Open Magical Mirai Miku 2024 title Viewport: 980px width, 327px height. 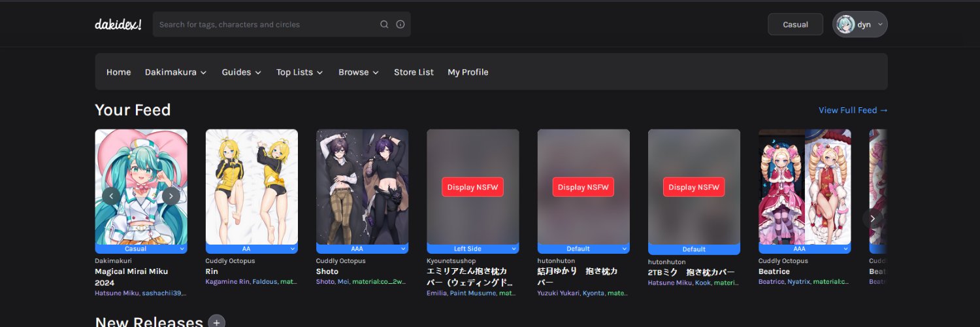(131, 277)
